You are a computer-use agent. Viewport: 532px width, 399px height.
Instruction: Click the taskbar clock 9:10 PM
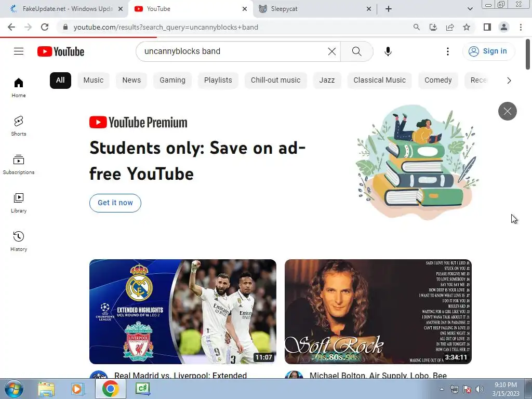(506, 389)
